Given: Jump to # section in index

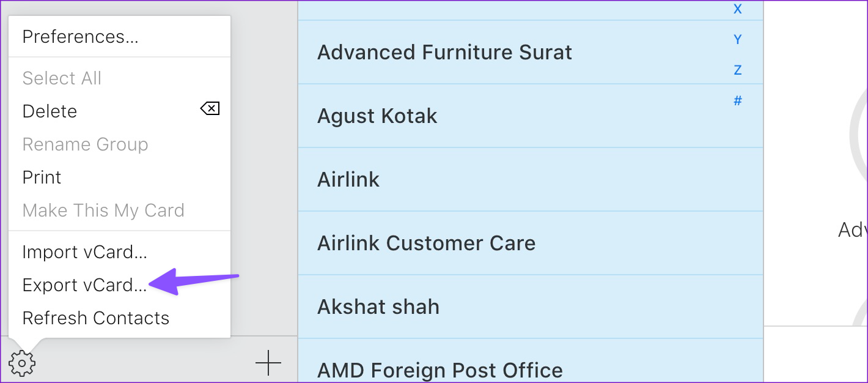Looking at the screenshot, I should tap(738, 101).
